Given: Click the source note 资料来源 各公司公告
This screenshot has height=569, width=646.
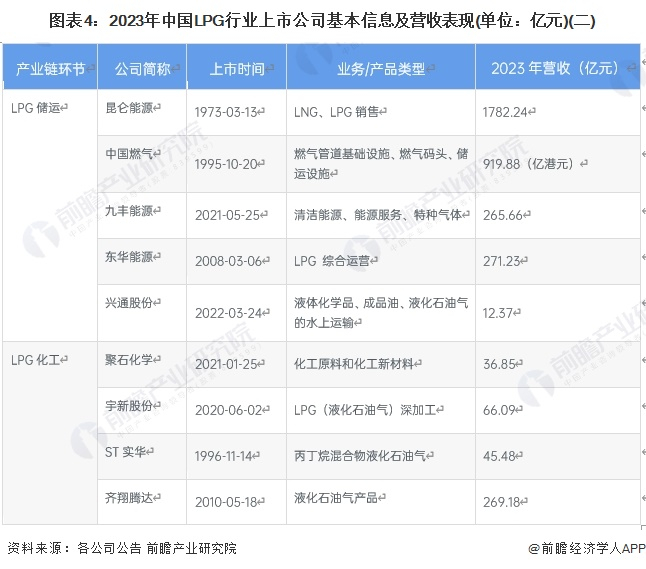Looking at the screenshot, I should click(122, 548).
